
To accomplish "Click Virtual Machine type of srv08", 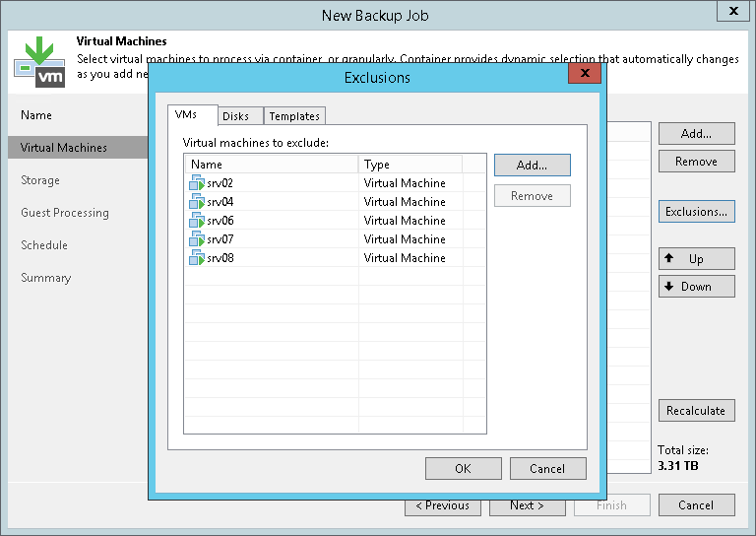I will point(405,258).
